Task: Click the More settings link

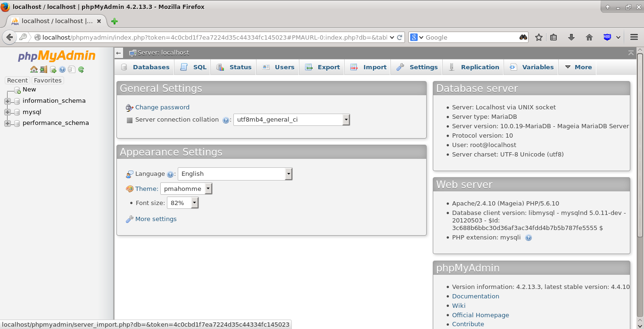Action: point(156,219)
